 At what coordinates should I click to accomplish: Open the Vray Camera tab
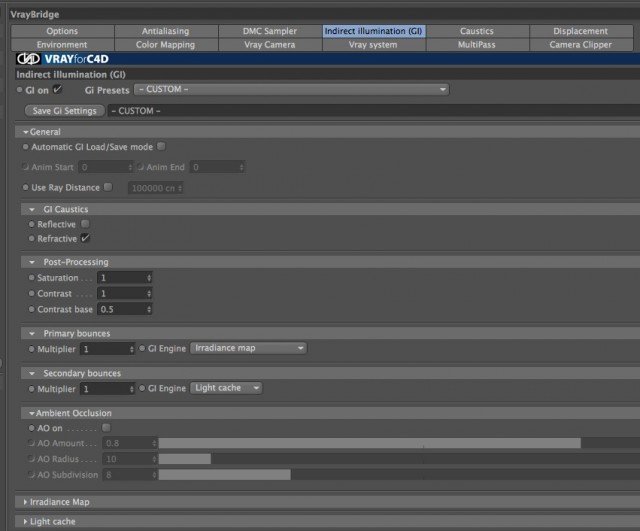click(x=270, y=44)
